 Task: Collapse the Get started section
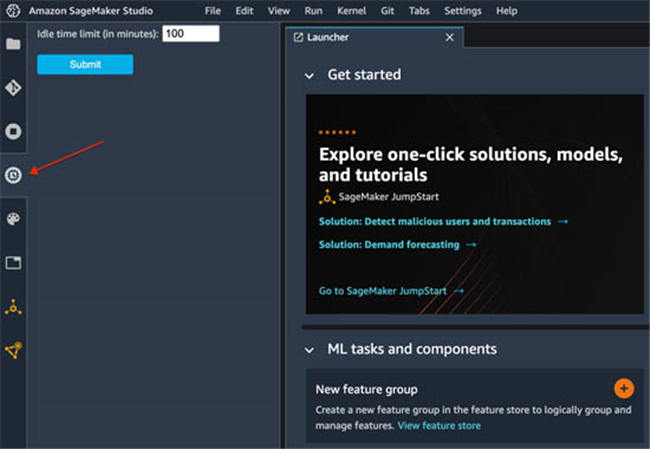click(x=309, y=76)
